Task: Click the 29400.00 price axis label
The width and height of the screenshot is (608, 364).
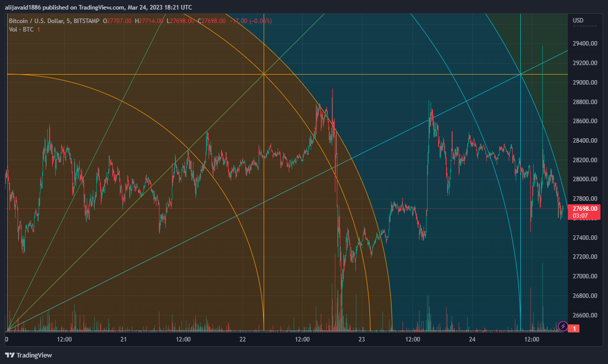Action: click(585, 44)
